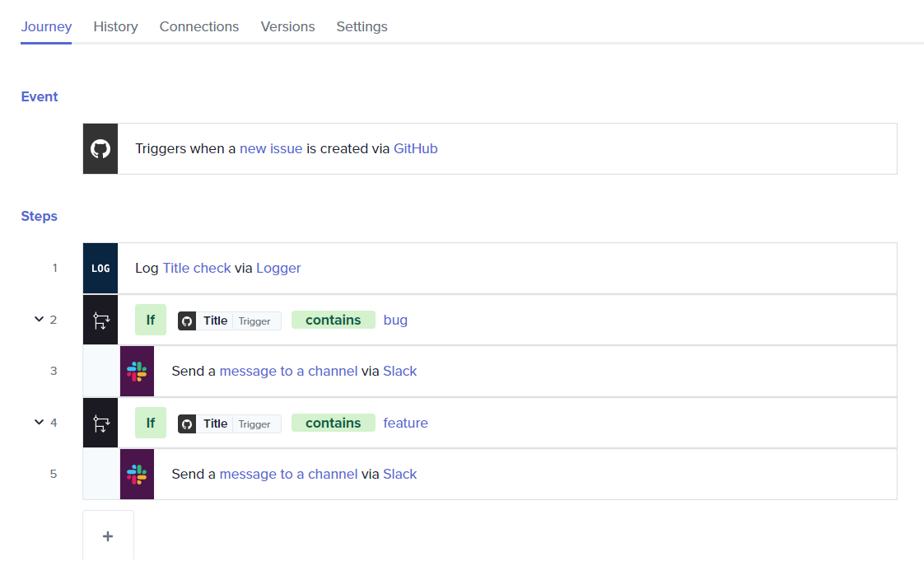Click the small GitHub icon in step 4's Title chip
The height and width of the screenshot is (571, 924).
[187, 424]
